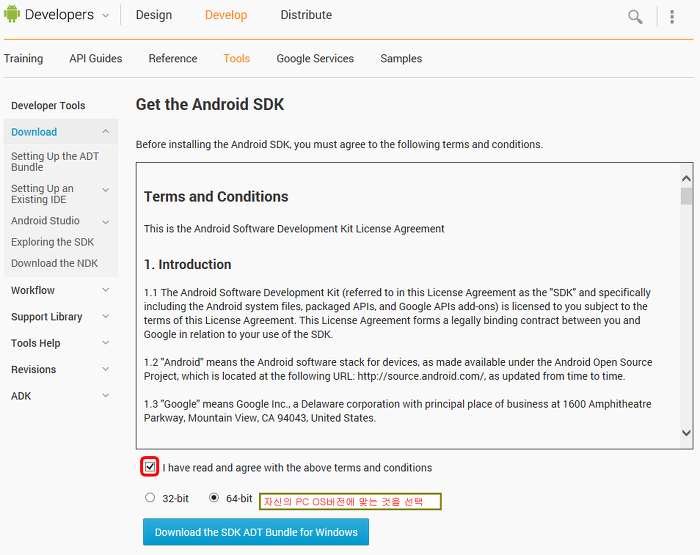Switch to the Google Services tab
Viewport: 700px width, 555px height.
(x=315, y=58)
